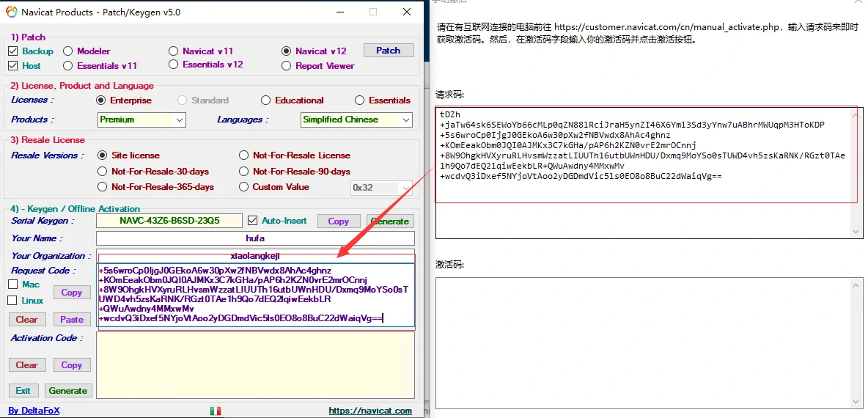The width and height of the screenshot is (868, 418).
Task: Click the Italian flag icon at bottom
Action: 216,411
